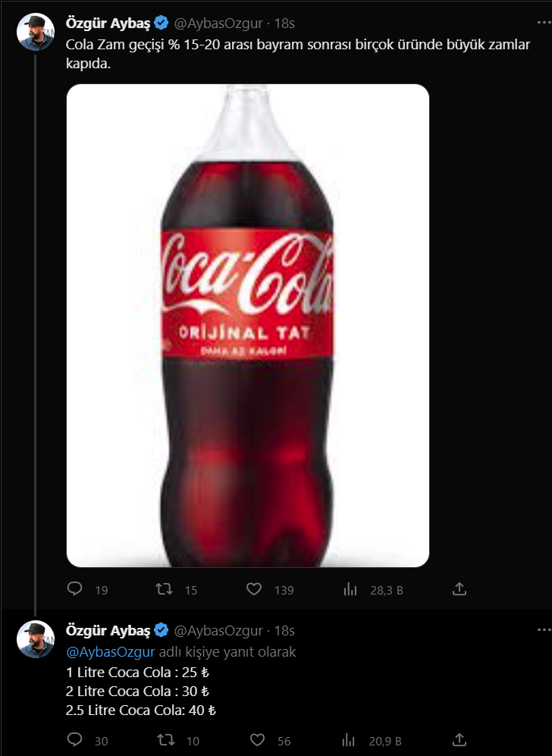Share the price list reply tweet
This screenshot has width=552, height=756.
click(459, 740)
